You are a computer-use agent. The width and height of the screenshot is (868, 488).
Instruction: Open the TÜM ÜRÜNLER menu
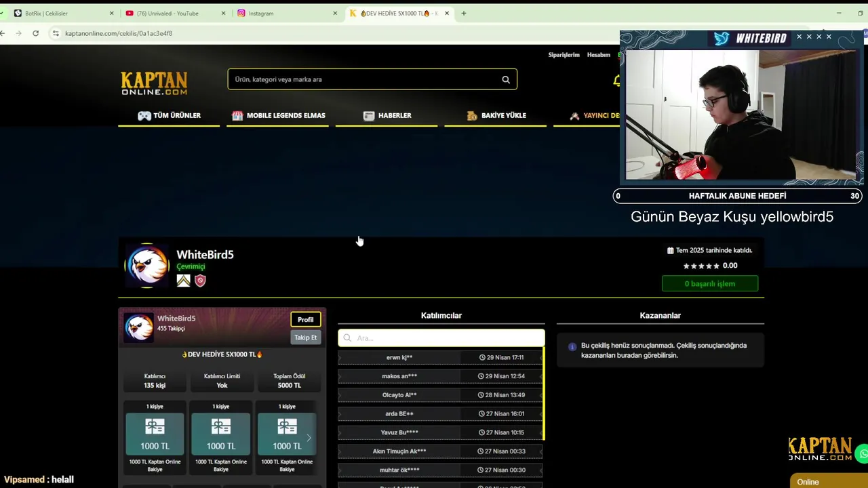tap(169, 116)
